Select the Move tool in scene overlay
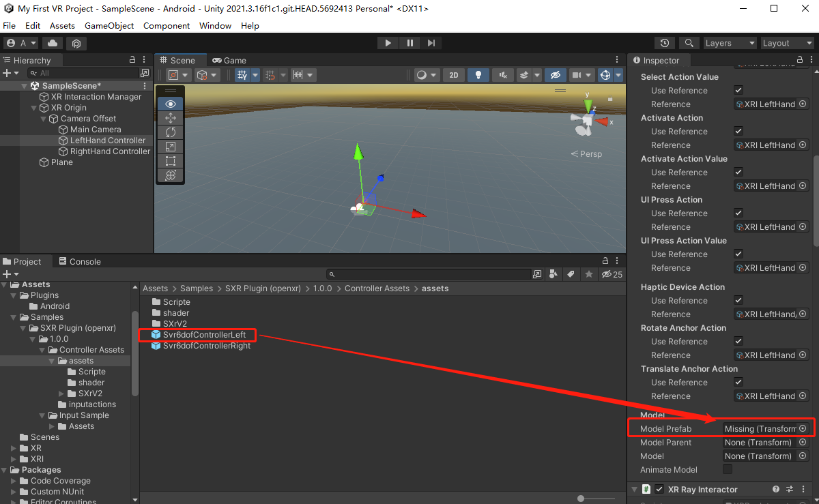The height and width of the screenshot is (504, 819). [x=171, y=118]
